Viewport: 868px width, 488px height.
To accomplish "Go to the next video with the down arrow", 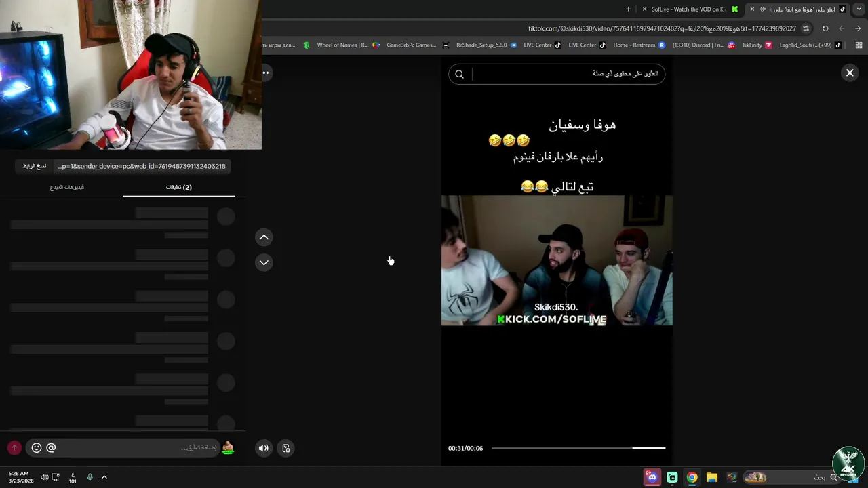I will pyautogui.click(x=264, y=262).
